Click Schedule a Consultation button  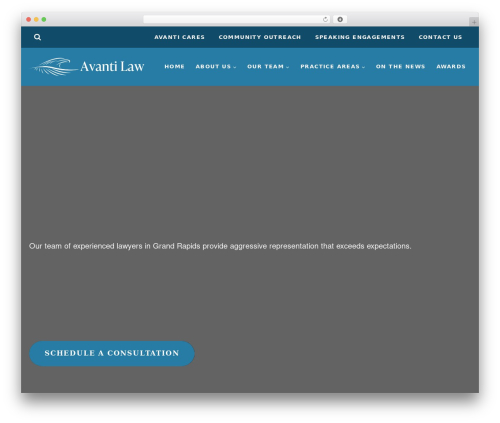coord(112,353)
